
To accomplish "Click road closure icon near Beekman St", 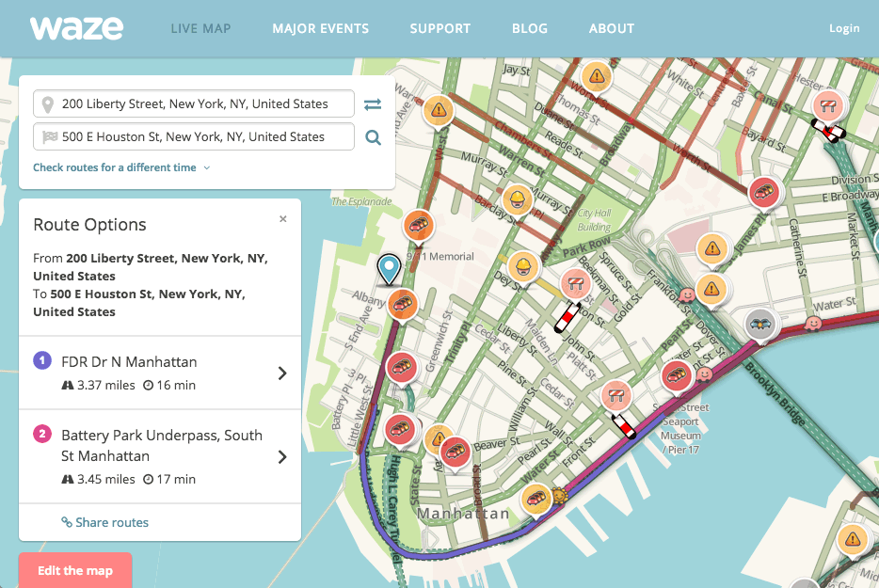I will pyautogui.click(x=575, y=283).
